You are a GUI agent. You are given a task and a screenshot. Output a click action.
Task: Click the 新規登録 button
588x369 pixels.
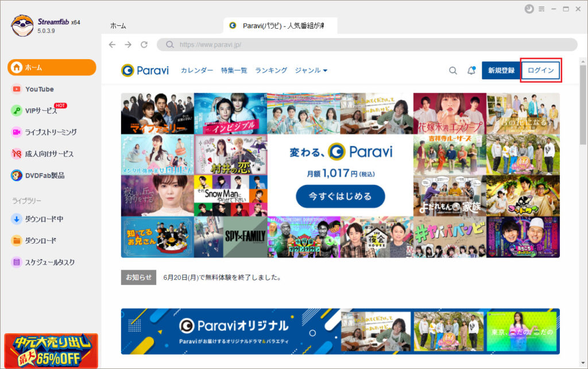(501, 70)
